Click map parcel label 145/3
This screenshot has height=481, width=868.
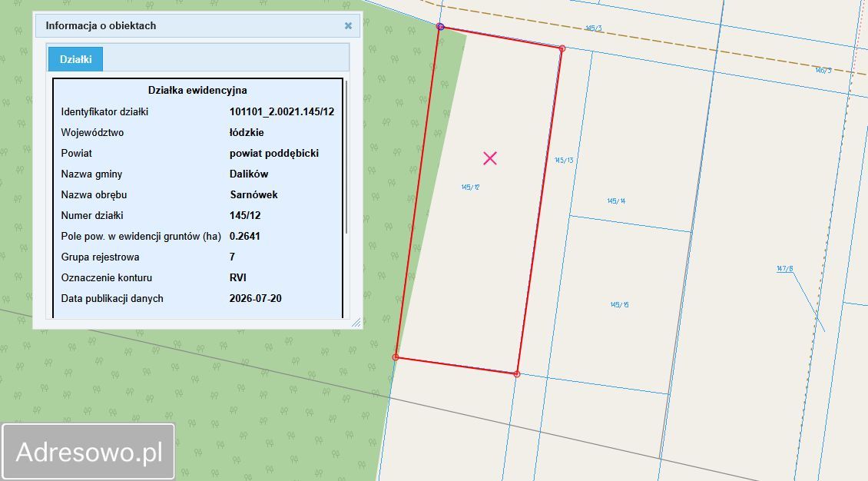593,28
